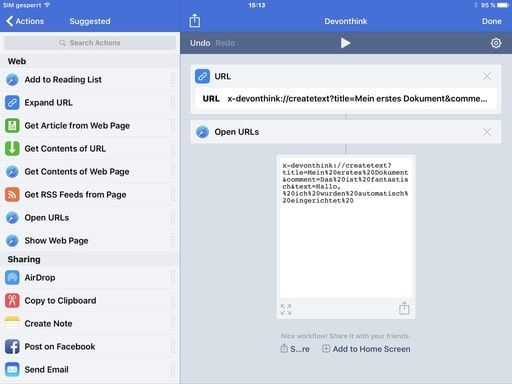
Task: Grab the reorder handle of AirDrop row
Action: point(173,277)
